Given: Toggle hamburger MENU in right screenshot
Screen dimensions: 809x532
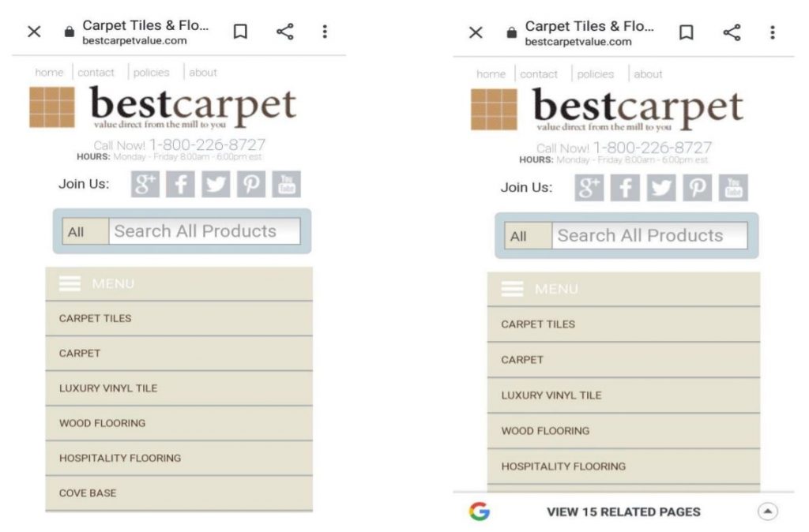Looking at the screenshot, I should (512, 289).
